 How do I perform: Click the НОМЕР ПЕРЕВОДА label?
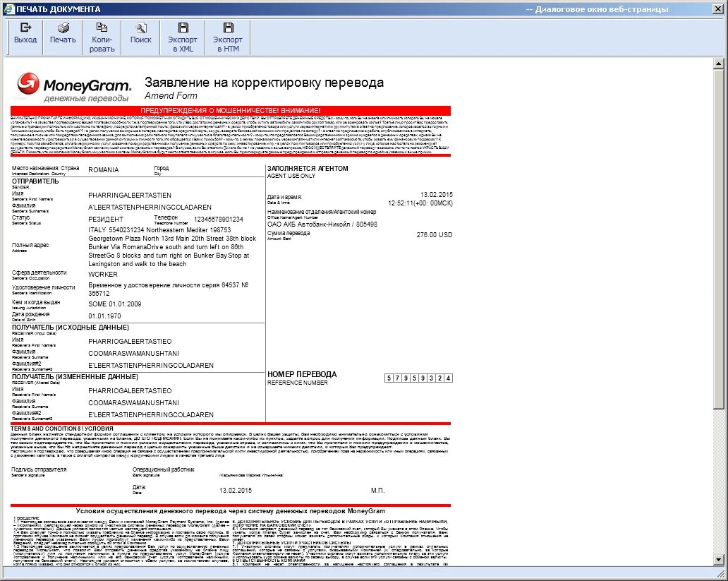302,374
